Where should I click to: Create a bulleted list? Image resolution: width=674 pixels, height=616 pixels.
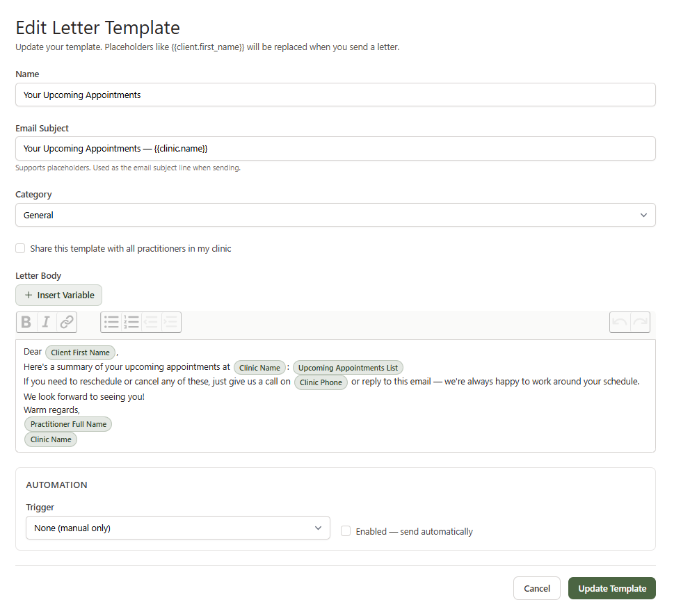[x=111, y=322]
